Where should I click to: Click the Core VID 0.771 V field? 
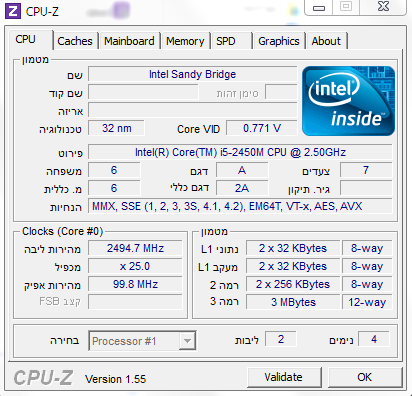pyautogui.click(x=262, y=128)
